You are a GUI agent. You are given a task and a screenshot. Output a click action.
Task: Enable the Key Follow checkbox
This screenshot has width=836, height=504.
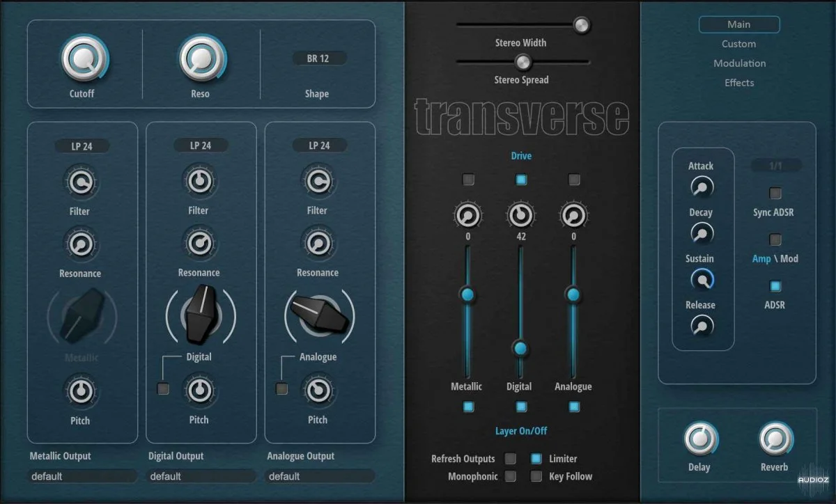[536, 476]
